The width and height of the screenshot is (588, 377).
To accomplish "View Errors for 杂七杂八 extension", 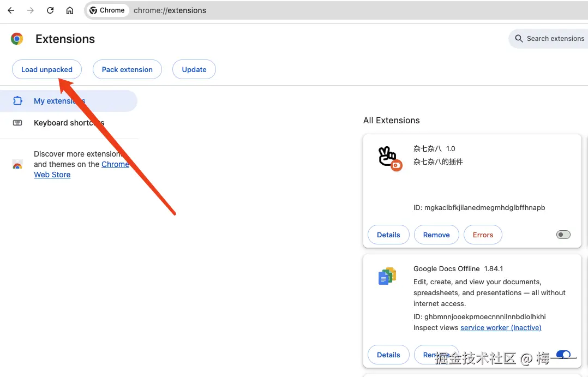I will coord(483,235).
